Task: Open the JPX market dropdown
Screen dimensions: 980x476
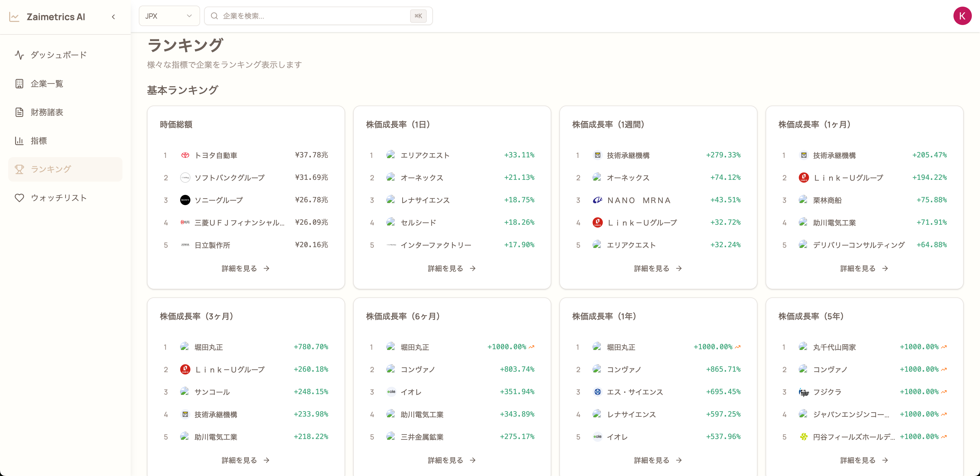Action: point(169,16)
